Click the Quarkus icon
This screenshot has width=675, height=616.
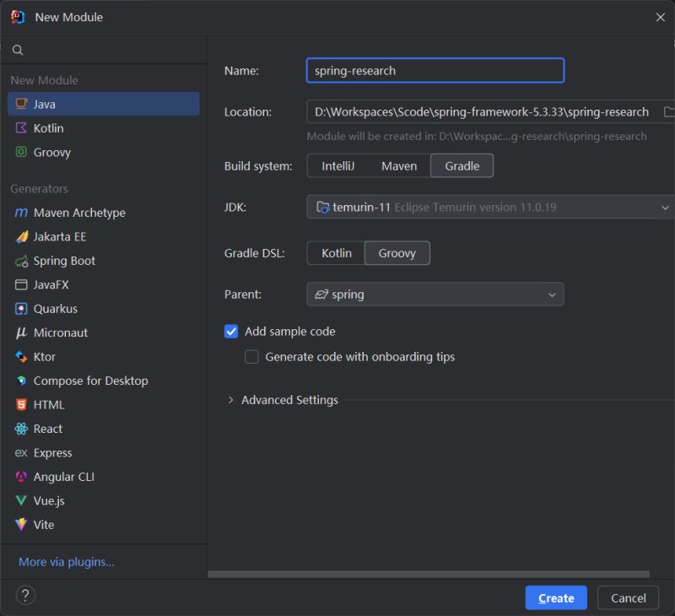pos(21,309)
